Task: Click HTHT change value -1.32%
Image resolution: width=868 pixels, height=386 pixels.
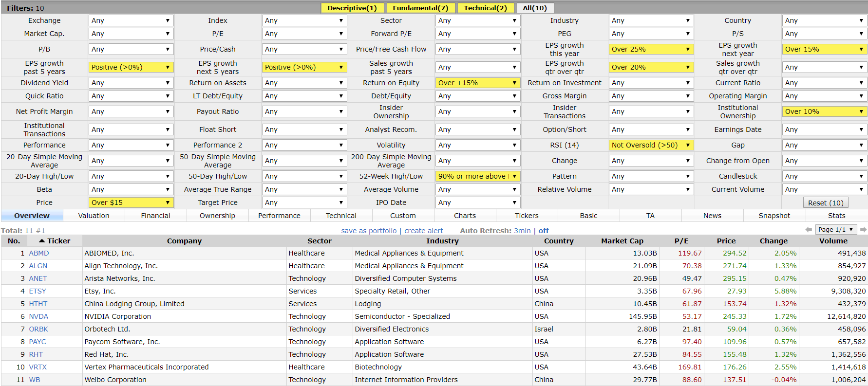Action: pos(784,304)
